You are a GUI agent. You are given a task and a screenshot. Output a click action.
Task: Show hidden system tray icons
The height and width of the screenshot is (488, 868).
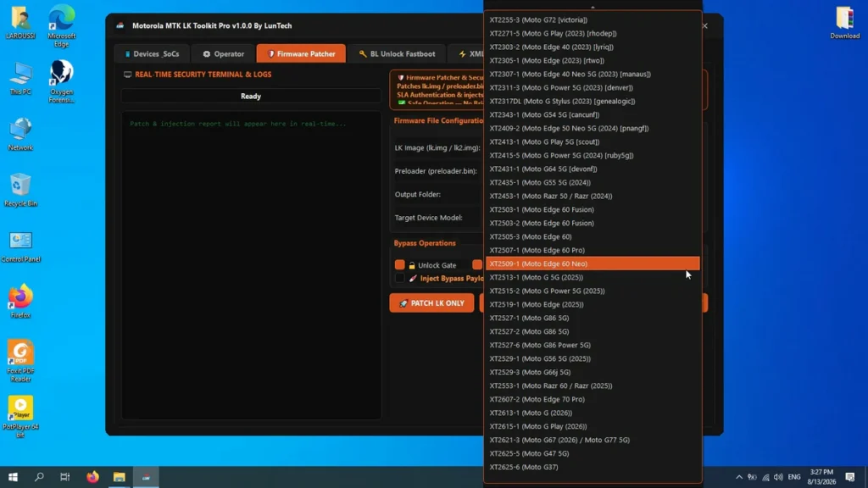tap(739, 477)
